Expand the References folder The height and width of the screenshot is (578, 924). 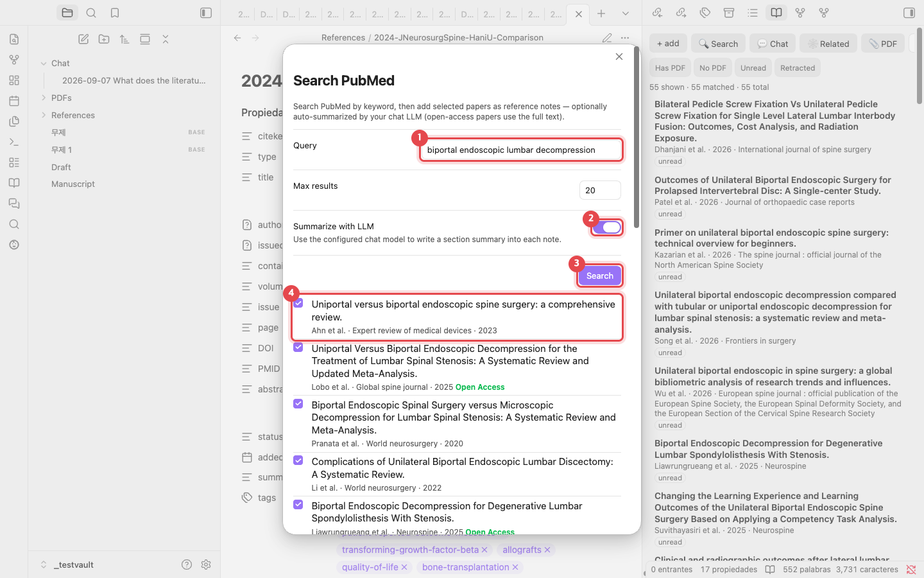(x=44, y=115)
